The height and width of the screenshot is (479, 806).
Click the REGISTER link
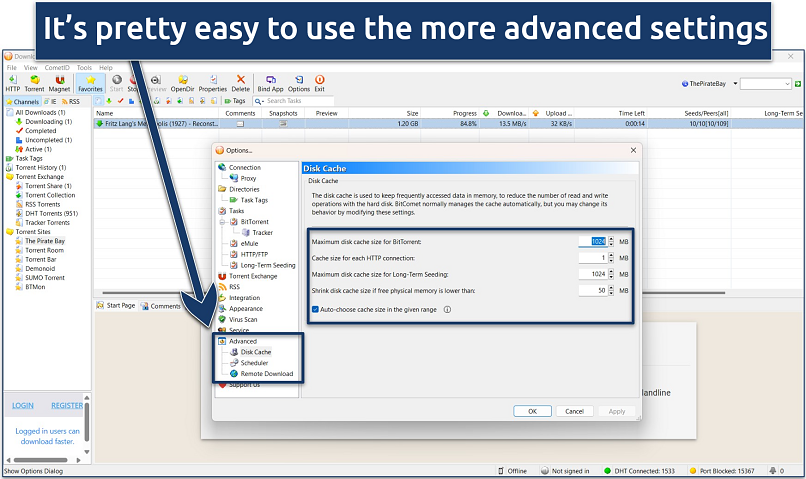67,406
